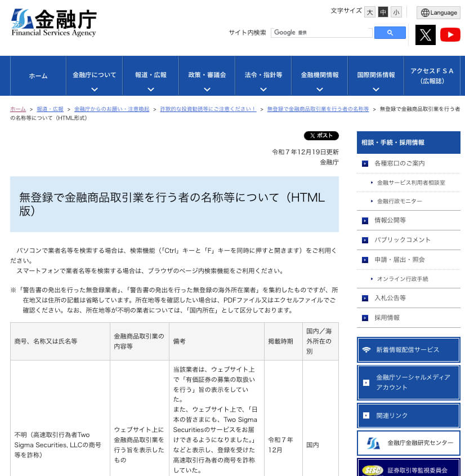Click the search magnifier button

pyautogui.click(x=390, y=33)
